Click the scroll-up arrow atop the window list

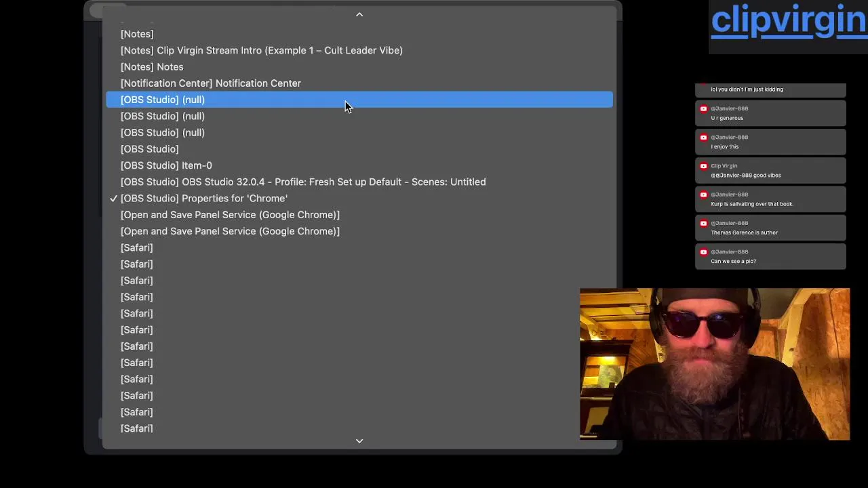tap(359, 14)
